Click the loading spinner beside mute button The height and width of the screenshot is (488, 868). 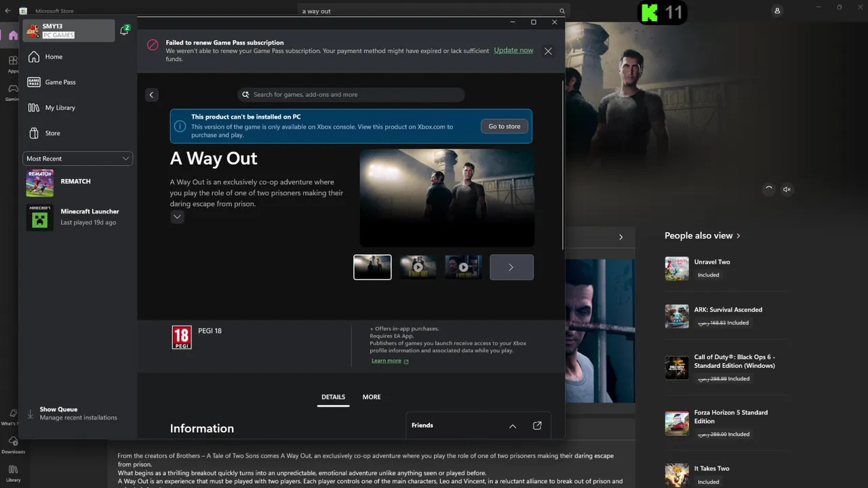pyautogui.click(x=768, y=189)
